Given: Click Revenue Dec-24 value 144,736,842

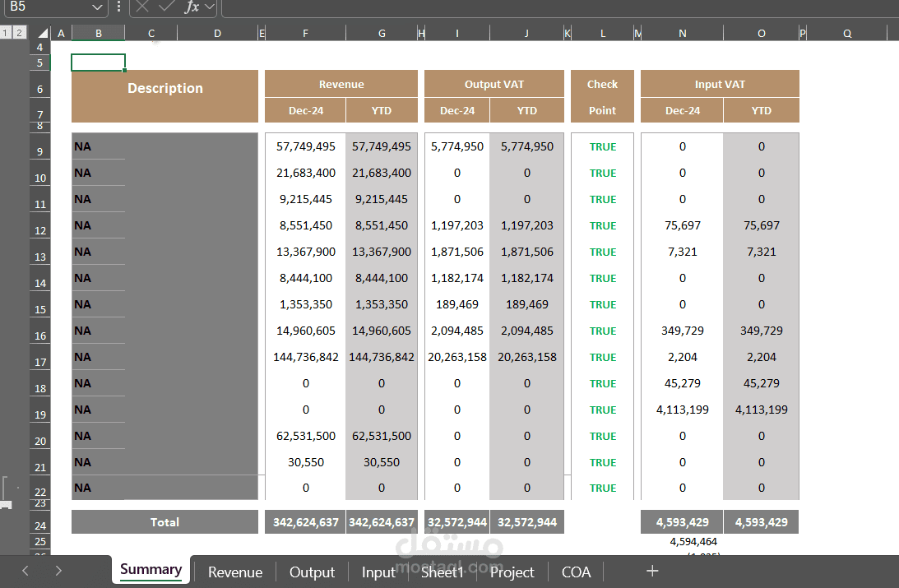Looking at the screenshot, I should click(x=306, y=357).
